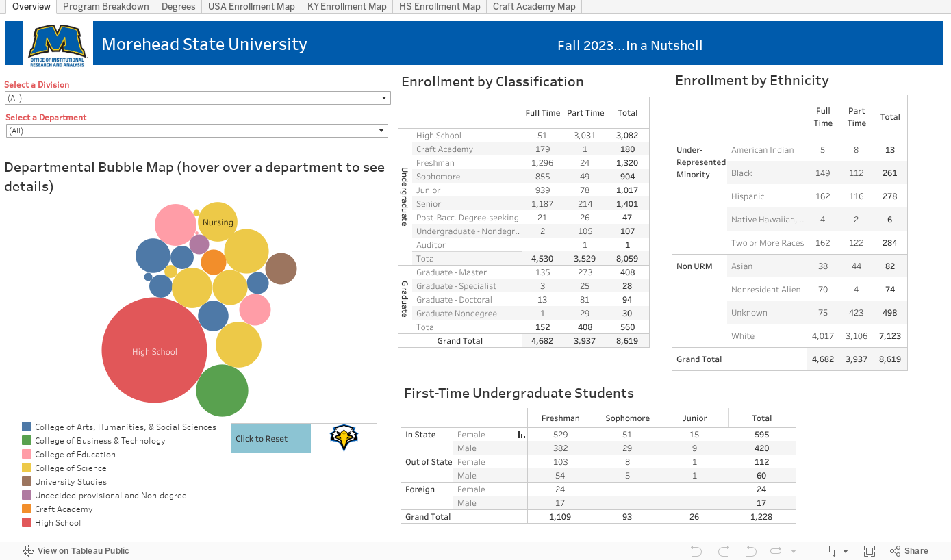951x560 pixels.
Task: Click the American Indian row label
Action: [x=763, y=150]
